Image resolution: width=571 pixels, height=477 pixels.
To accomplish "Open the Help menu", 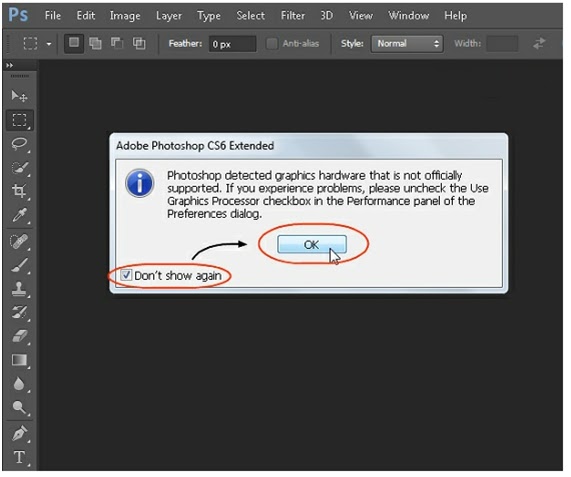I will point(455,16).
